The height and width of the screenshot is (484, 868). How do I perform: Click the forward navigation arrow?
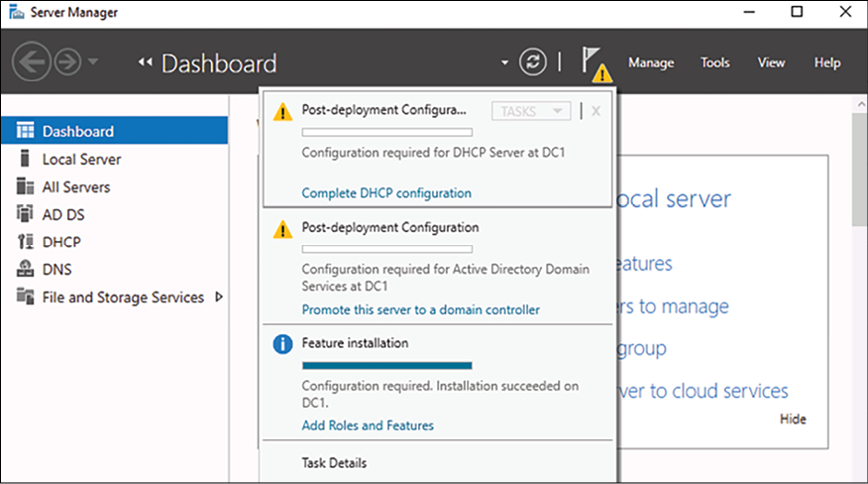(67, 61)
